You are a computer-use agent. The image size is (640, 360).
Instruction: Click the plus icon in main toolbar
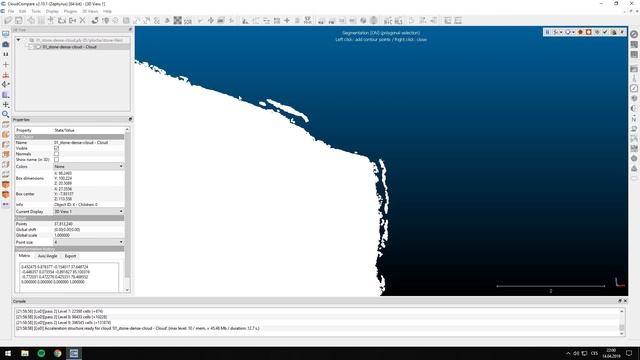click(287, 20)
